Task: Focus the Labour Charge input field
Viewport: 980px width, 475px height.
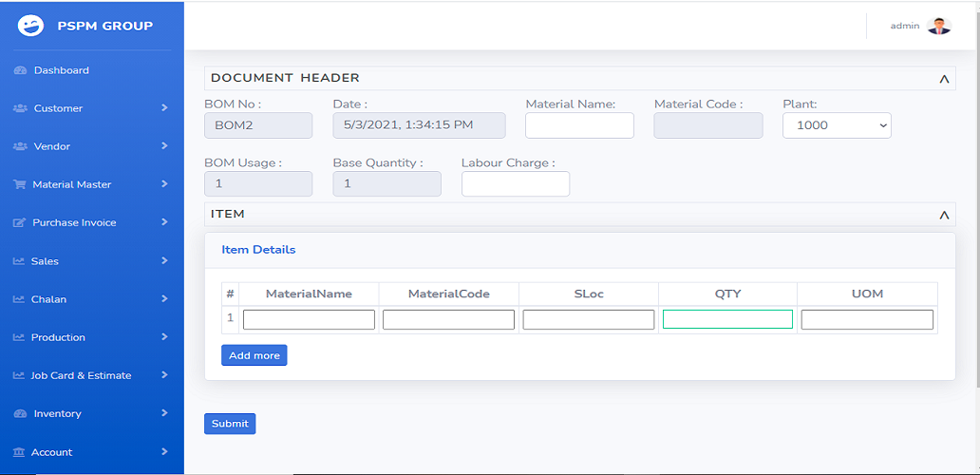Action: [515, 184]
